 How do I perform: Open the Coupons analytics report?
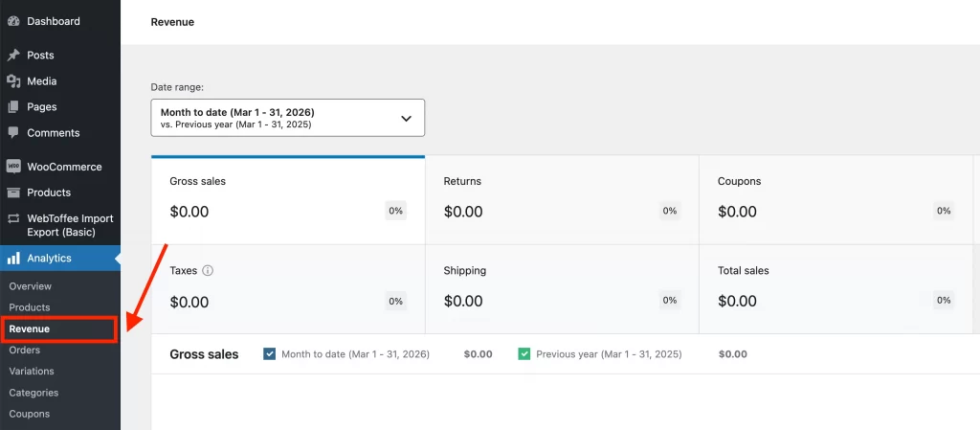pos(30,414)
